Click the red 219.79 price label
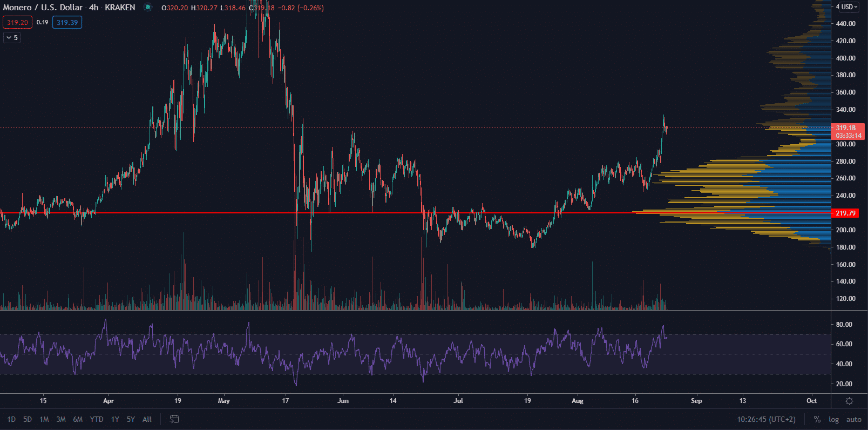This screenshot has width=868, height=430. (845, 213)
